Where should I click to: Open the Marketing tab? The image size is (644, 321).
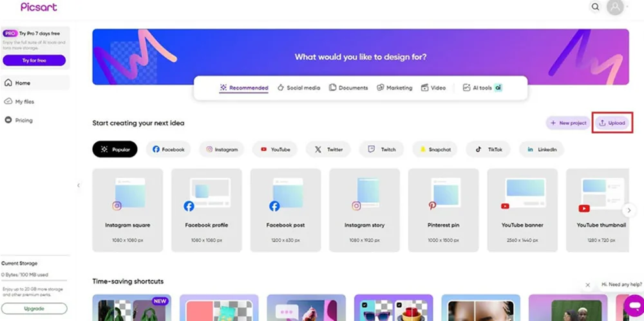coord(394,87)
